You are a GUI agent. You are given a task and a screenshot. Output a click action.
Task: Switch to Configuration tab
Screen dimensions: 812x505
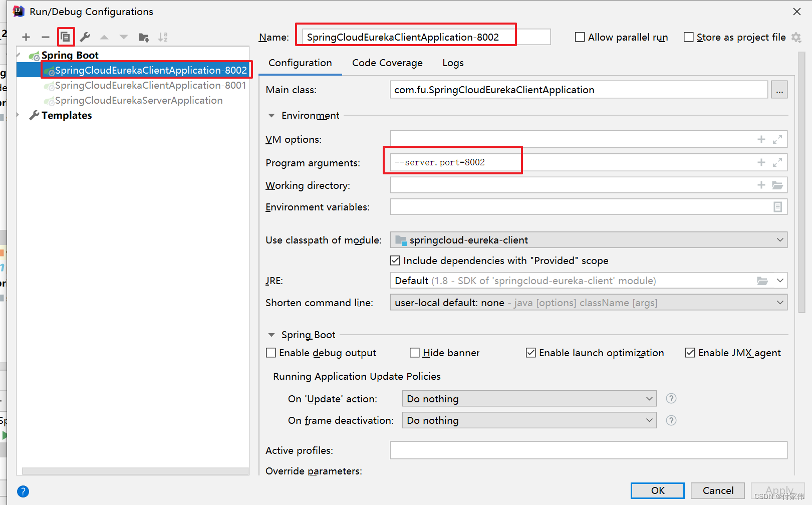coord(300,63)
